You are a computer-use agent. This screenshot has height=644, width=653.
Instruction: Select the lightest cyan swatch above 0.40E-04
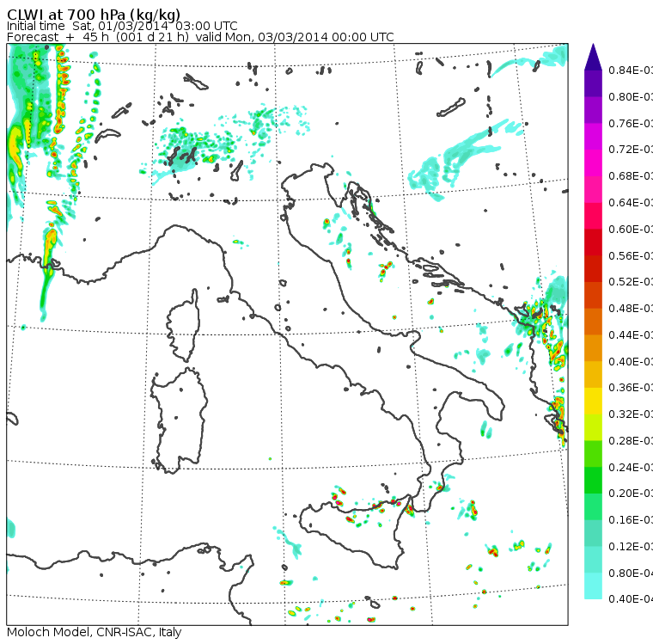click(594, 586)
